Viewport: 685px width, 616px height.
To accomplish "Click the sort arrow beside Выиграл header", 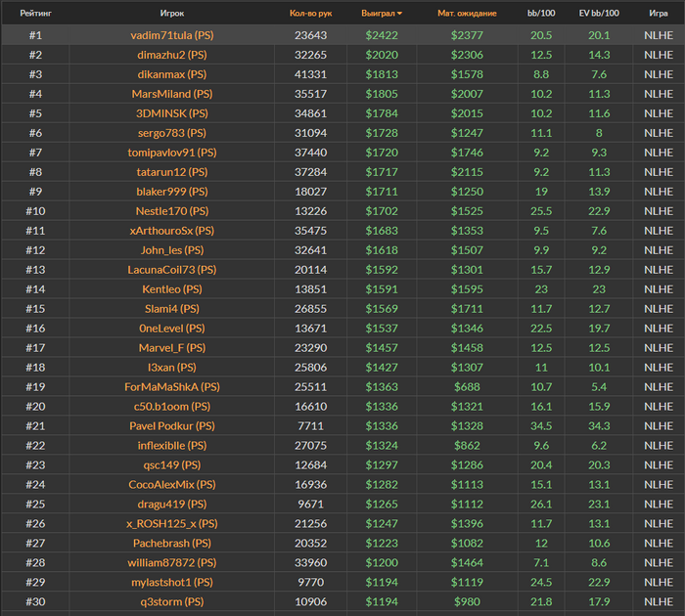I will (399, 14).
